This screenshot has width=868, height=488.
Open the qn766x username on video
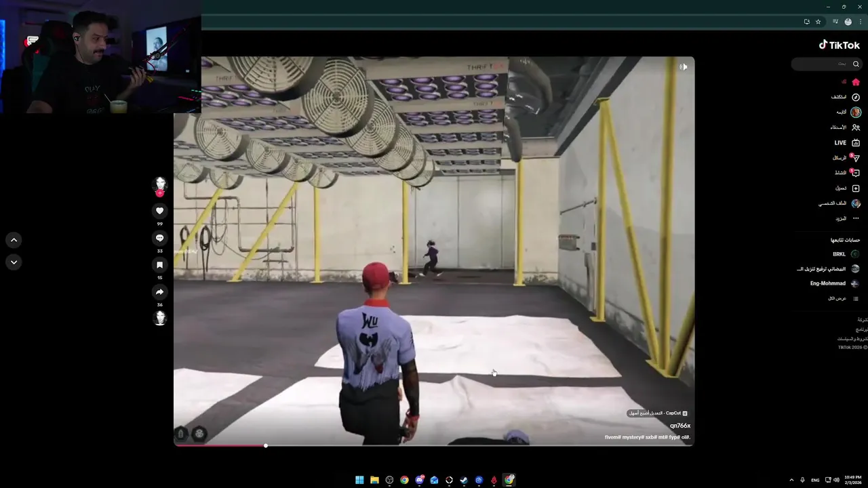point(680,426)
